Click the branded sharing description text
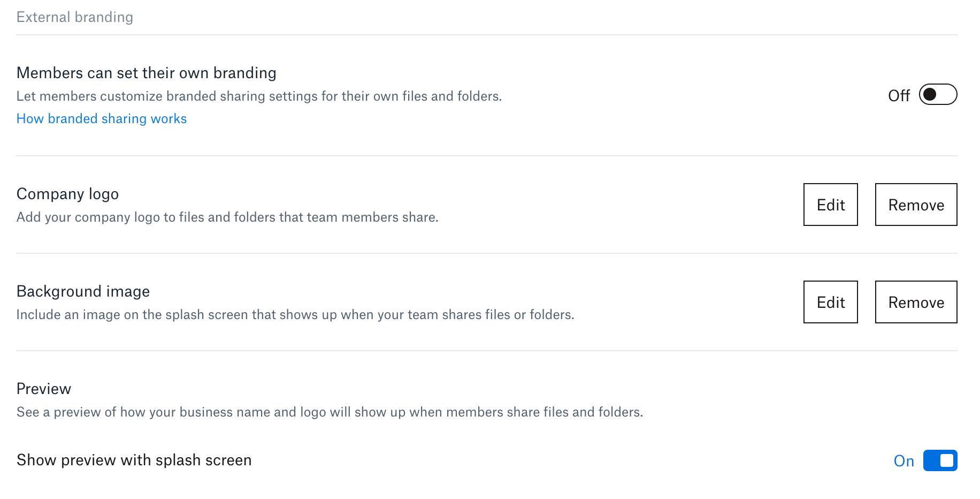This screenshot has height=499, width=980. (259, 96)
